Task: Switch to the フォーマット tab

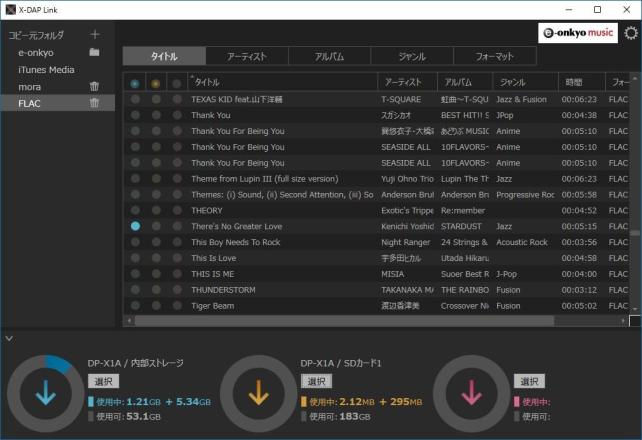Action: coord(494,56)
